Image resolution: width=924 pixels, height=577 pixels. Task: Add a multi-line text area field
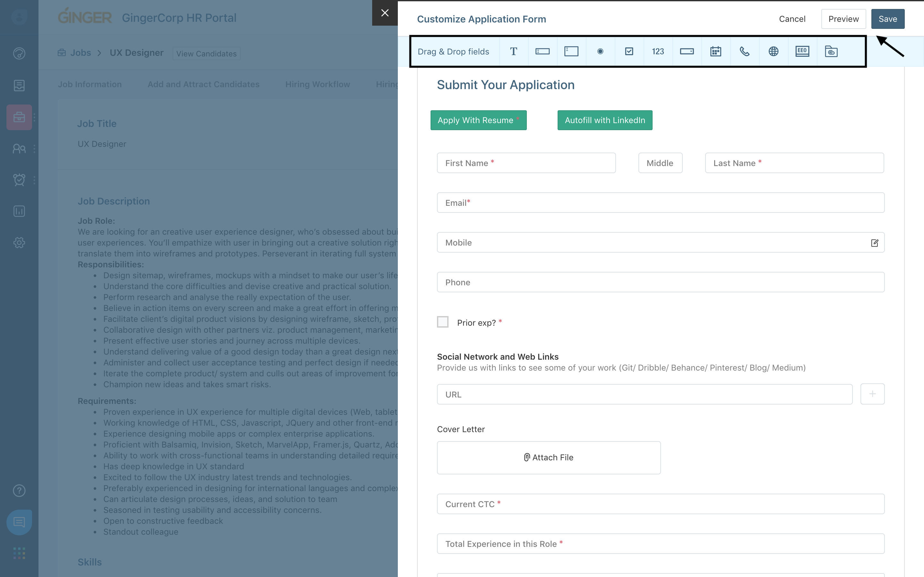(571, 51)
